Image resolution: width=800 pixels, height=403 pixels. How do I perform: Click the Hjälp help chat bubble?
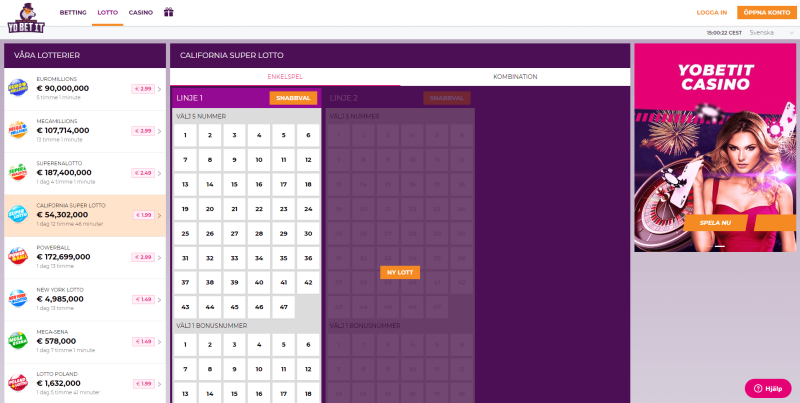point(767,388)
